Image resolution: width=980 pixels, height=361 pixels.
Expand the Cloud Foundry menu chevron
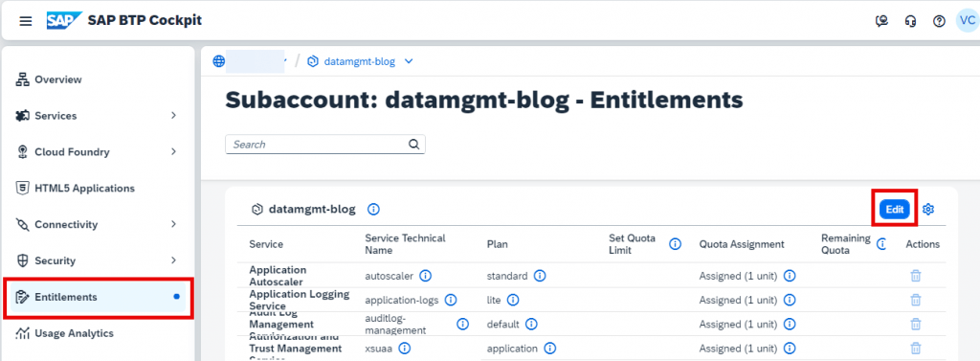pyautogui.click(x=174, y=152)
